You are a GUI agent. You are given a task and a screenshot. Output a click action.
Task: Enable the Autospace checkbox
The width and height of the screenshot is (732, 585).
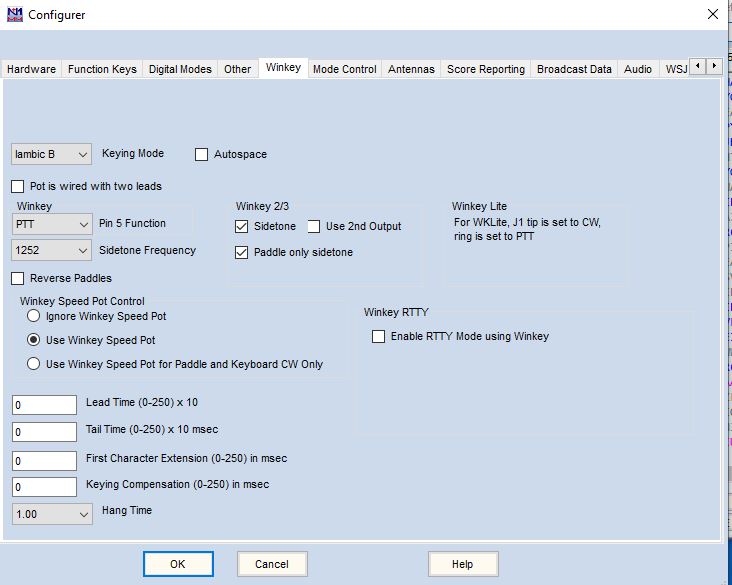[x=202, y=155]
